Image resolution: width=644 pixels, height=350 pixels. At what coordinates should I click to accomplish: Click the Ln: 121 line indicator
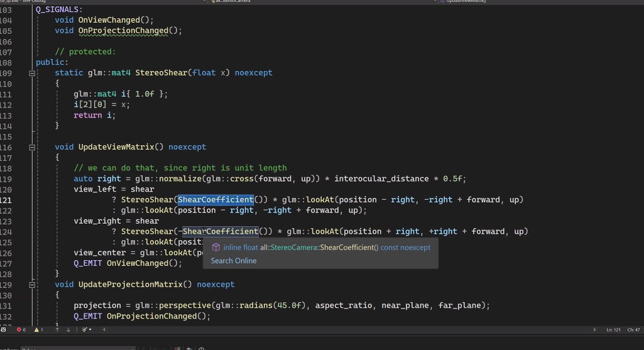click(614, 330)
